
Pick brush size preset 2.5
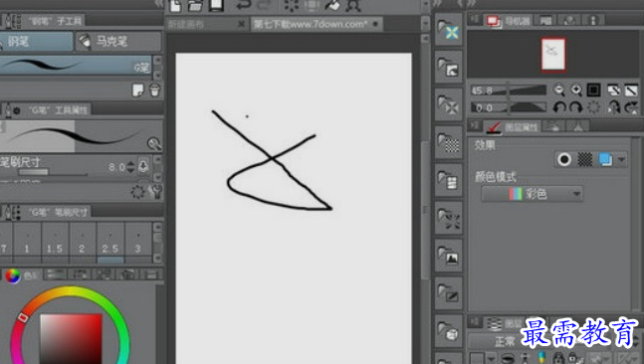[110, 243]
